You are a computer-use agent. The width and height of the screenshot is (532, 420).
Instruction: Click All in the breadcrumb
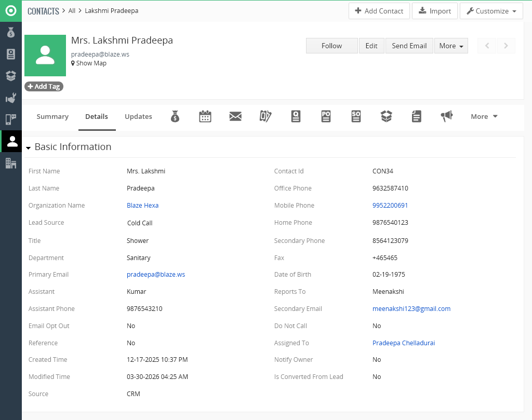pos(72,10)
